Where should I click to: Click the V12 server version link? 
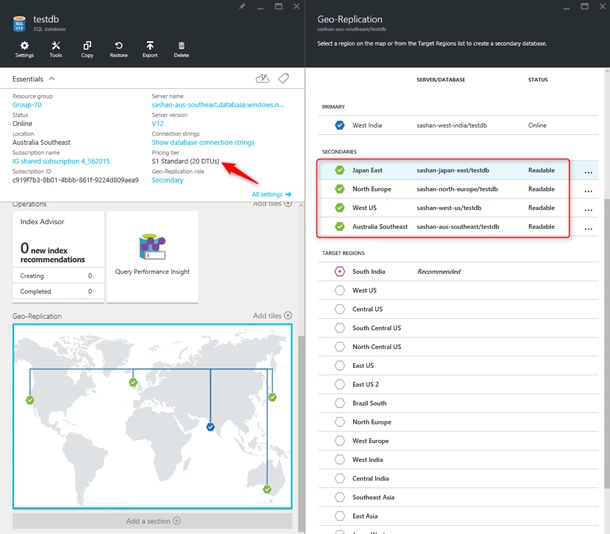pyautogui.click(x=158, y=123)
